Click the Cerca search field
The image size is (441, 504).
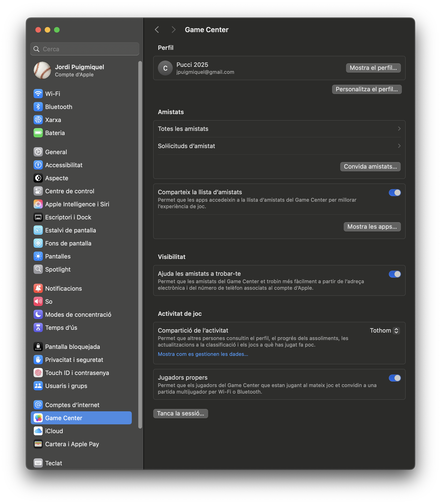(85, 49)
